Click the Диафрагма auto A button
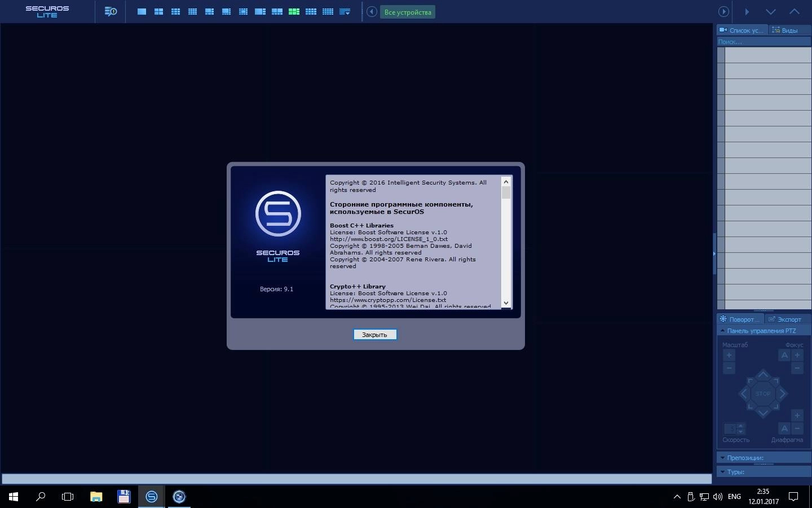This screenshot has width=812, height=508. coord(784,428)
